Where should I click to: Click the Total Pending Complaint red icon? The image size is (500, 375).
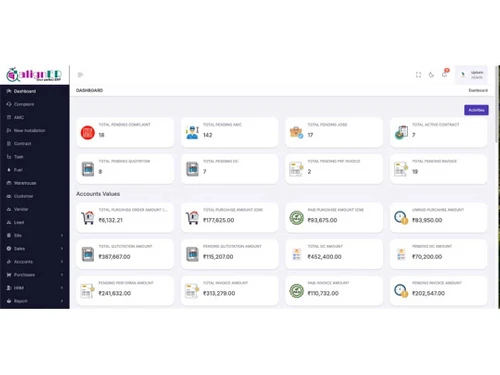pyautogui.click(x=88, y=133)
